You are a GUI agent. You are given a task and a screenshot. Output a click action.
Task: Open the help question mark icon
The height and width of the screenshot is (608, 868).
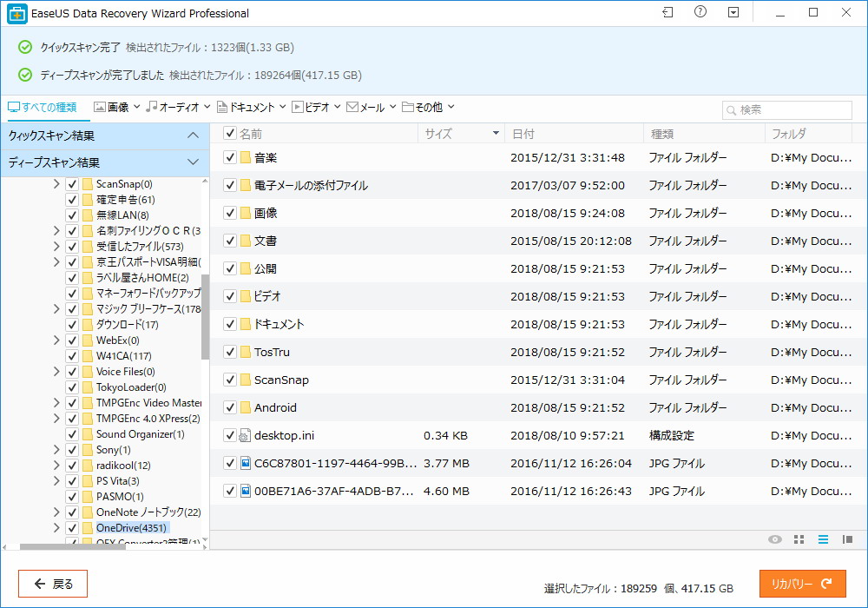coord(700,11)
